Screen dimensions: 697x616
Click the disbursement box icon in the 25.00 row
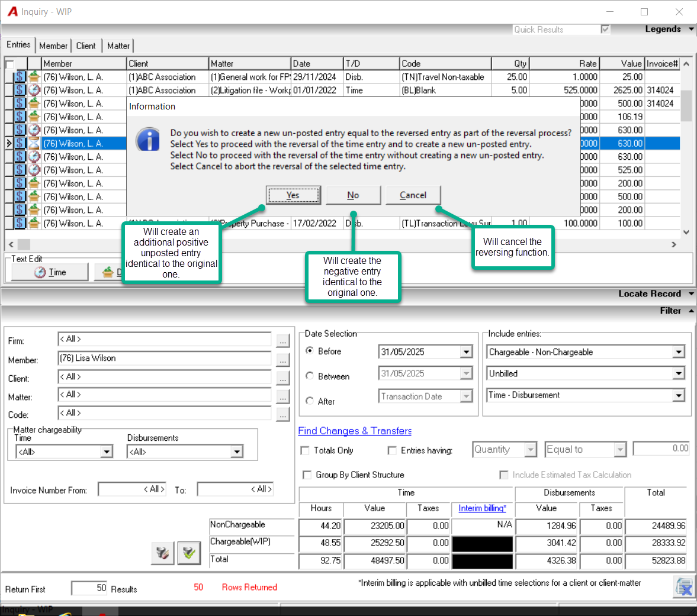pyautogui.click(x=34, y=77)
